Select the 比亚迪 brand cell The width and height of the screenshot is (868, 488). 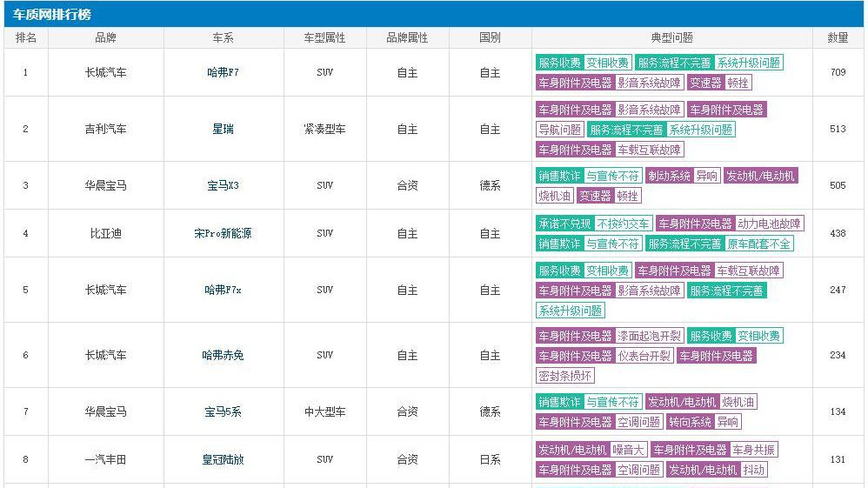106,233
